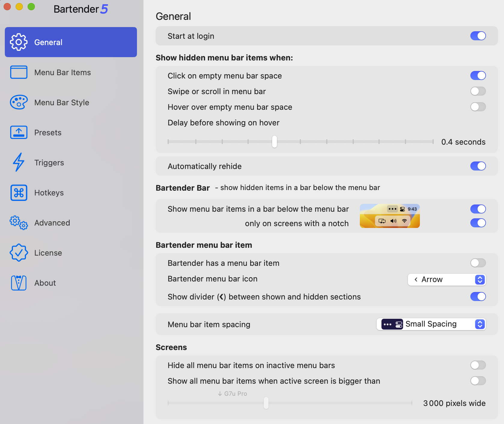Image resolution: width=504 pixels, height=424 pixels.
Task: Select the Menu Bar Style palette icon
Action: pos(19,102)
